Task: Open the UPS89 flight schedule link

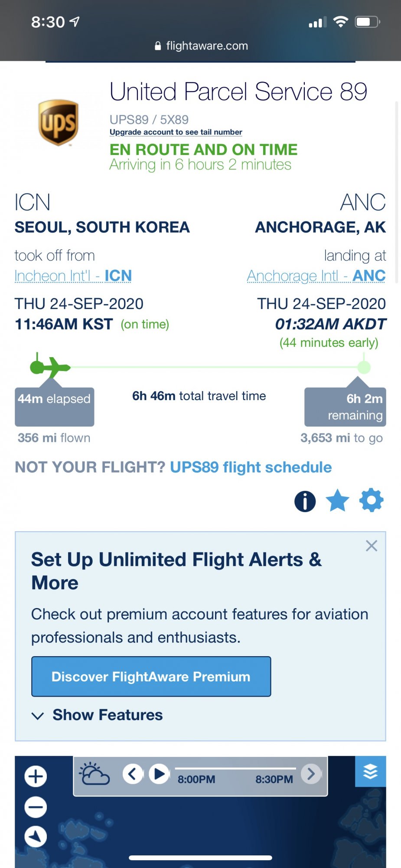Action: coord(251,467)
